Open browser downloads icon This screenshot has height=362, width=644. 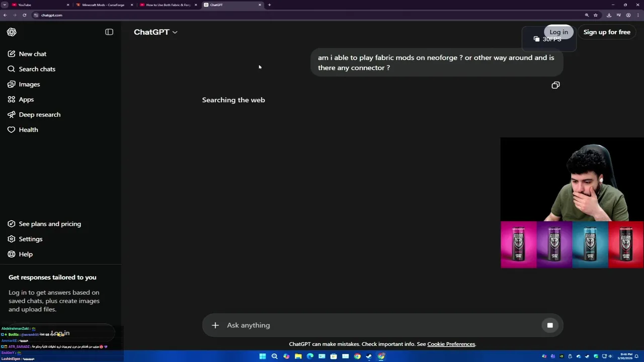point(609,15)
